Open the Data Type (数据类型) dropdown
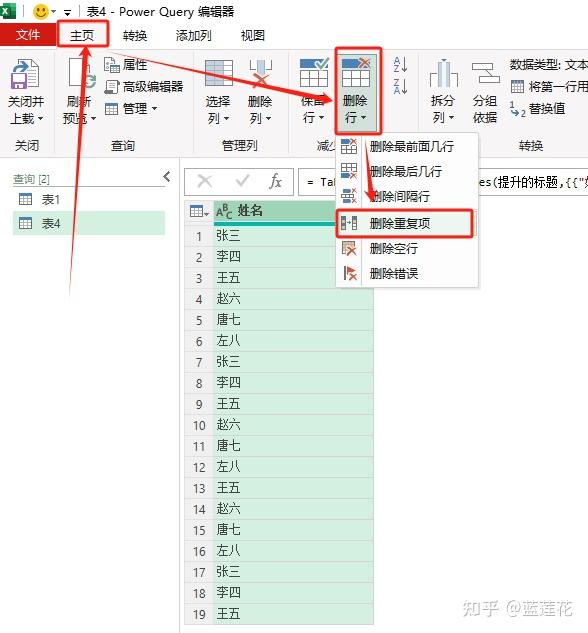 tap(548, 65)
